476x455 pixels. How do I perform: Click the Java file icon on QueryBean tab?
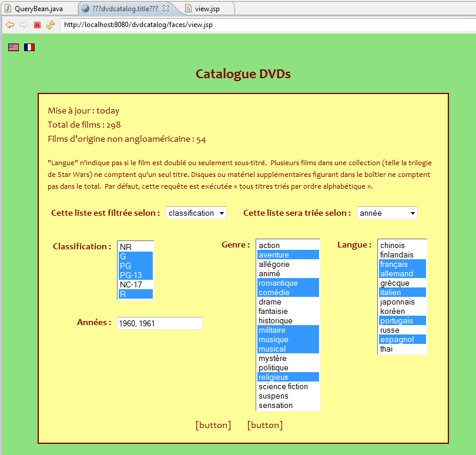point(8,8)
